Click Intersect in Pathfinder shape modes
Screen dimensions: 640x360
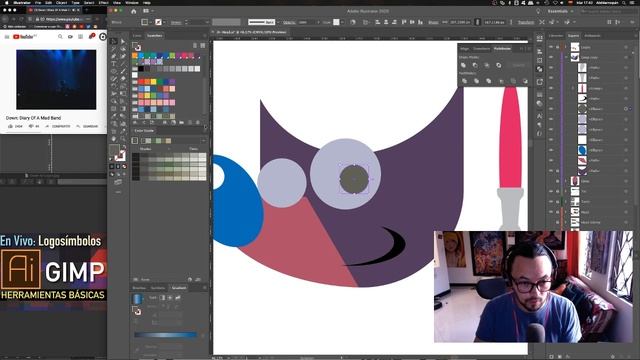(487, 65)
